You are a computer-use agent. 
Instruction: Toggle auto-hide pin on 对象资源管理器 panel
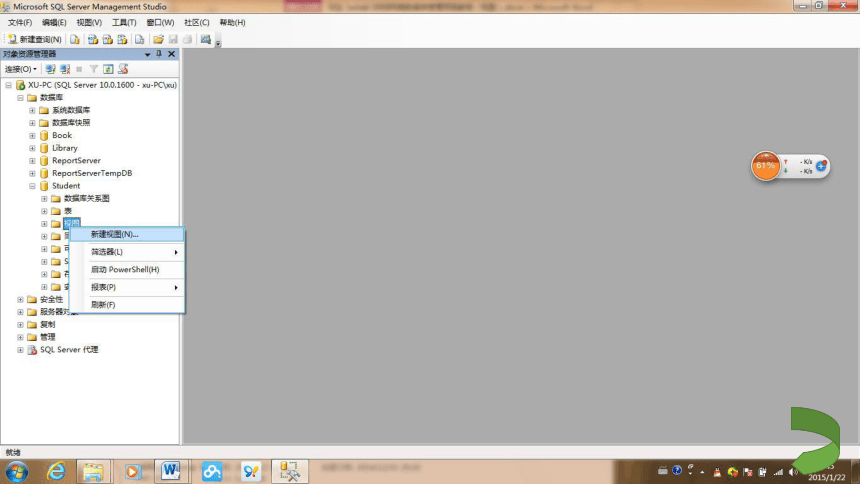(159, 54)
